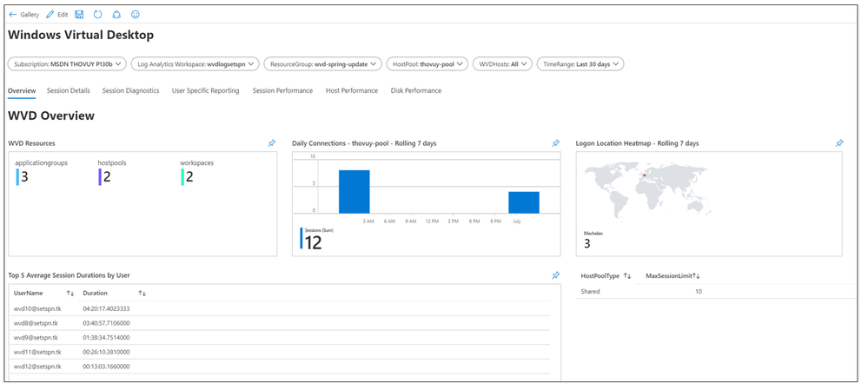
Task: Click the duration 04:20:17.4023333 cell
Action: [x=106, y=308]
